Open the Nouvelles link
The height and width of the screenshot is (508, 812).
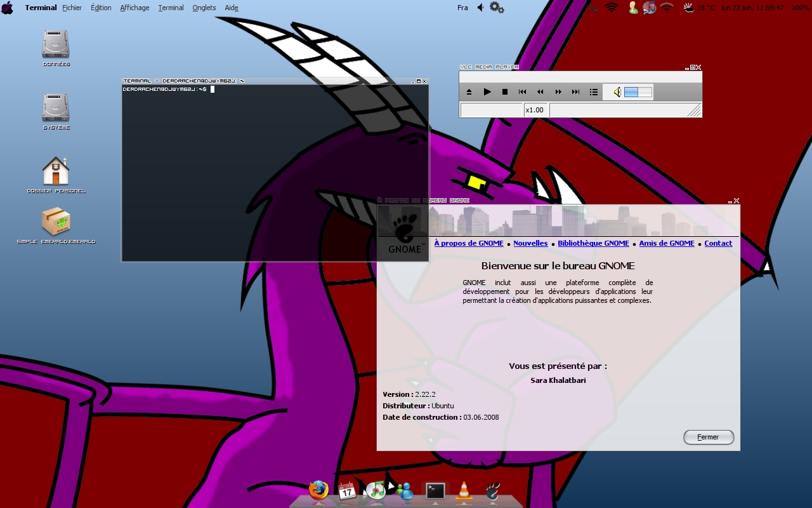pyautogui.click(x=530, y=243)
